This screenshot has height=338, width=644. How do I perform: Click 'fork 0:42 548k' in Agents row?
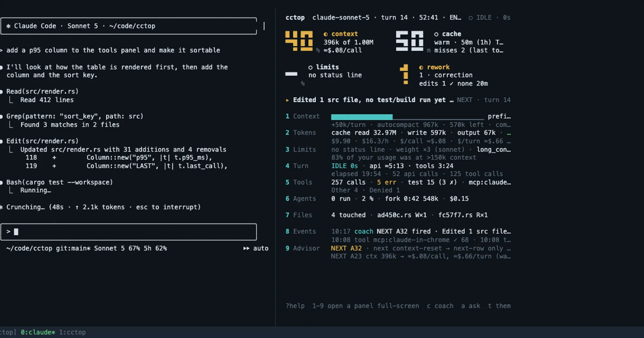click(412, 199)
